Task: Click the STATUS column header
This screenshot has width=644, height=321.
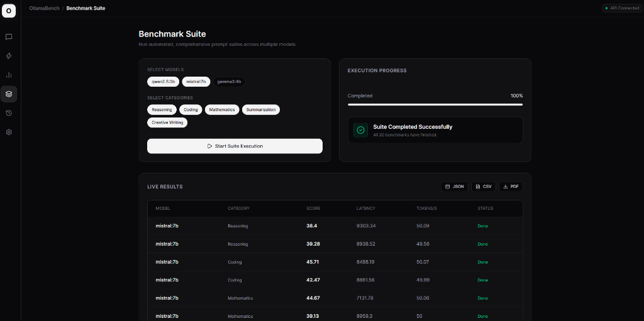Action: (486, 209)
